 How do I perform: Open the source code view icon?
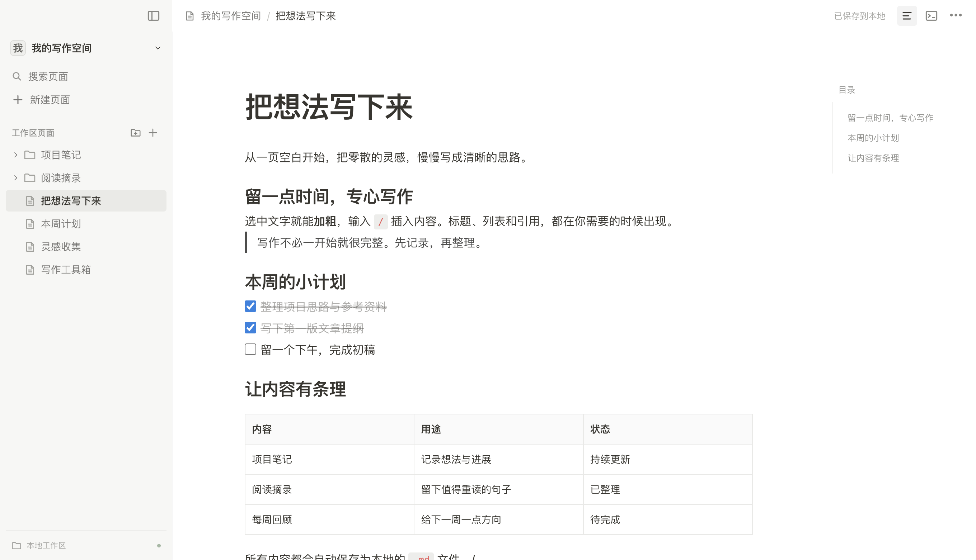click(932, 16)
